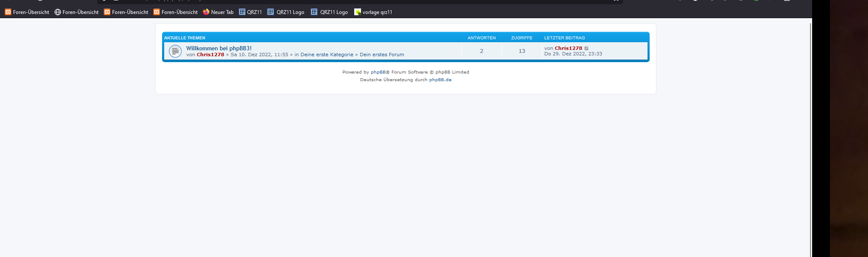The image size is (868, 257).
Task: Open the Foren-Übersicht bookmark with globe icon
Action: pyautogui.click(x=77, y=12)
